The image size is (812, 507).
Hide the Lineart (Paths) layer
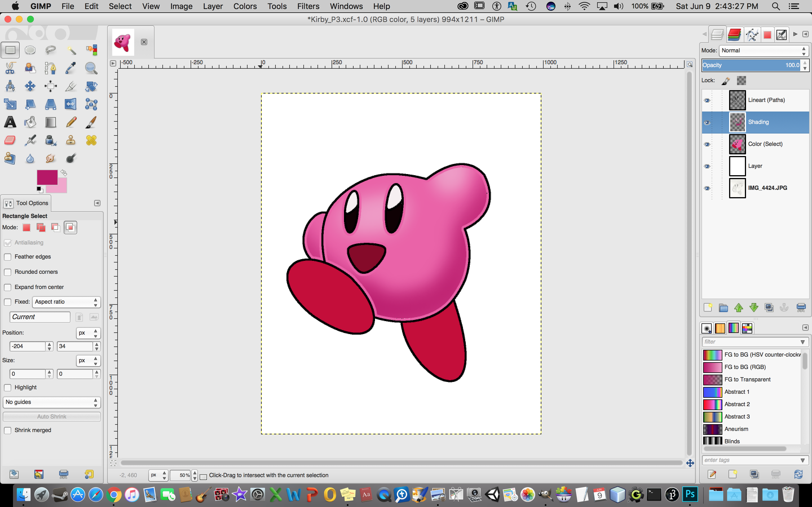[x=707, y=100]
